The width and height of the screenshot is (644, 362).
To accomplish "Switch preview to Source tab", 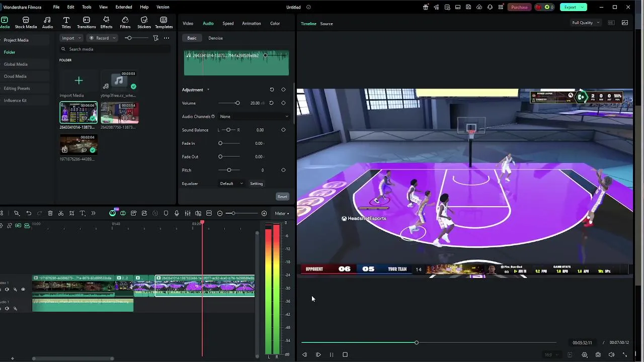I will click(x=327, y=24).
